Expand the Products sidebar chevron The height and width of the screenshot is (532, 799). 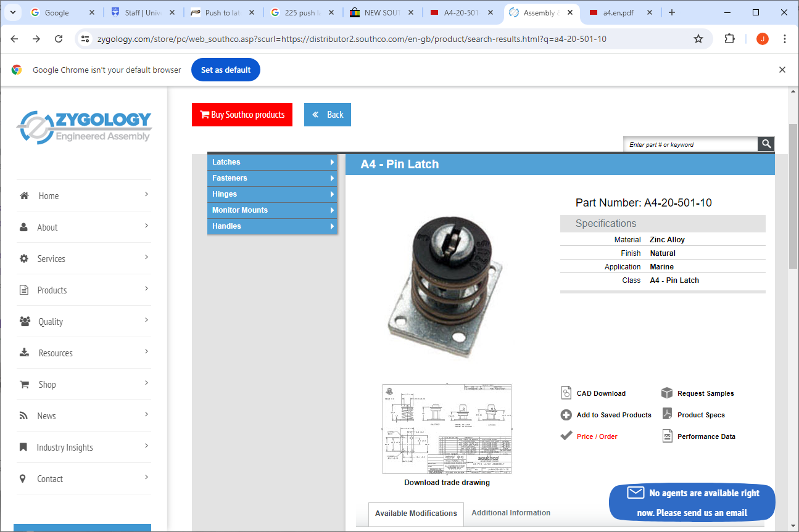point(147,289)
